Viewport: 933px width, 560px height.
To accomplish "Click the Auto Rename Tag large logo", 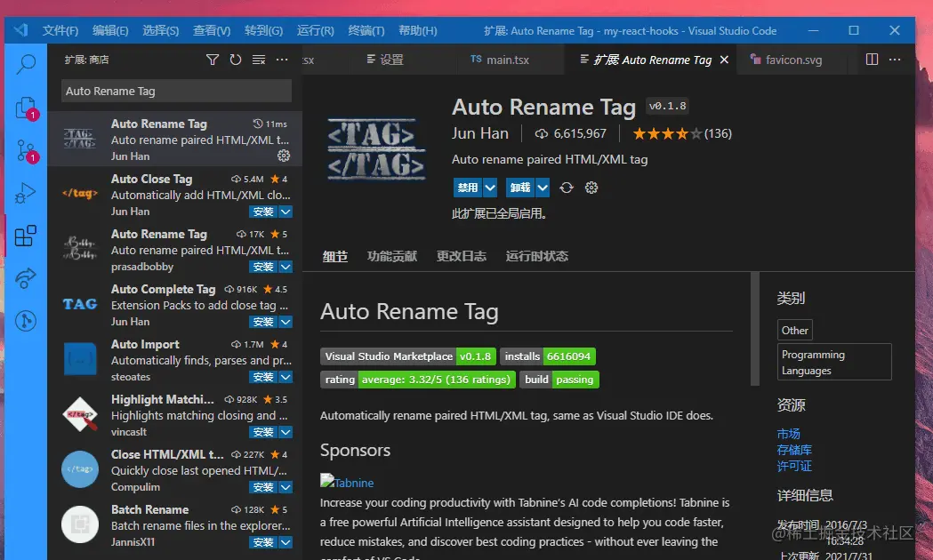I will [376, 149].
